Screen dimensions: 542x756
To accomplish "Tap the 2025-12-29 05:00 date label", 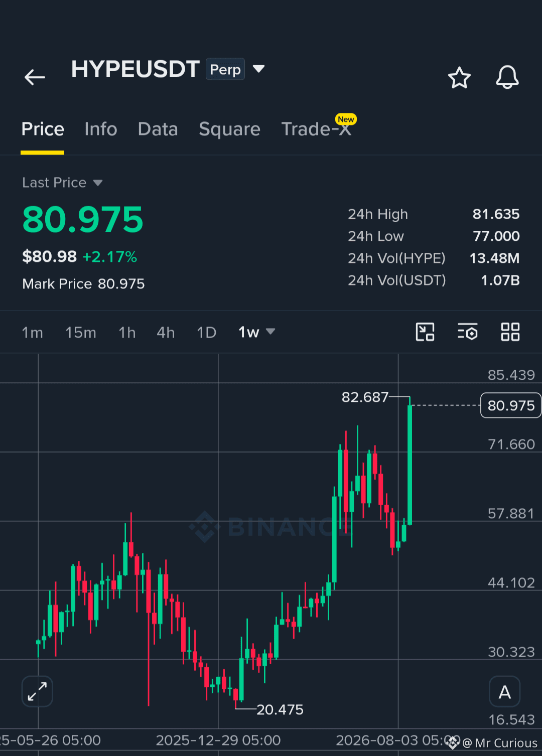I will (218, 740).
